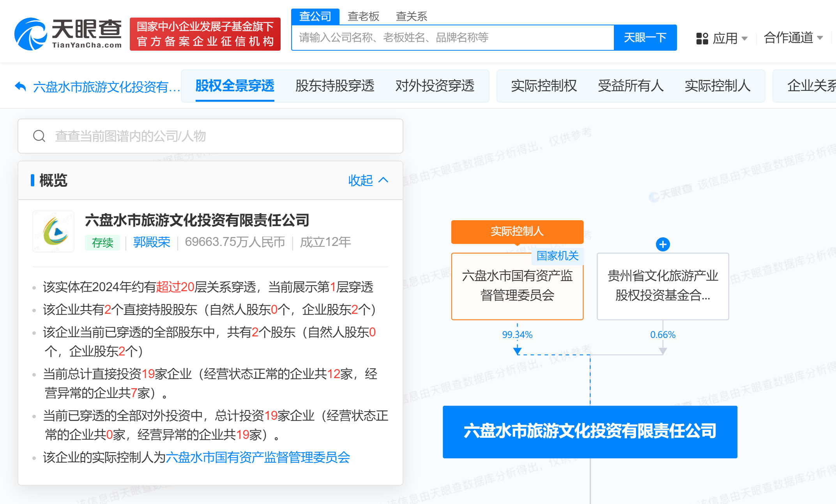Select the 查公司 tab
The image size is (836, 504).
[x=315, y=16]
